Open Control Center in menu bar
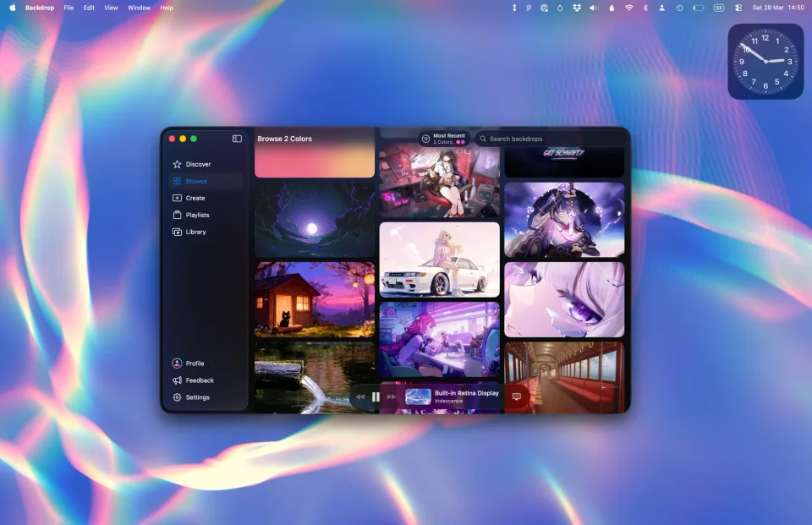The height and width of the screenshot is (525, 812). (738, 8)
